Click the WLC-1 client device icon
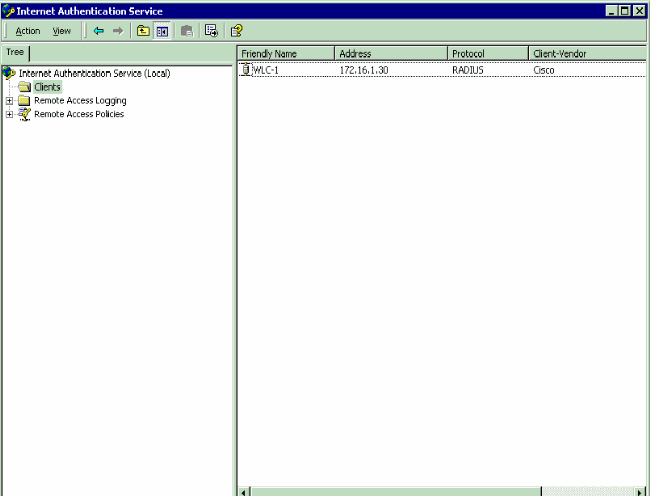The width and height of the screenshot is (650, 496). (x=246, y=70)
